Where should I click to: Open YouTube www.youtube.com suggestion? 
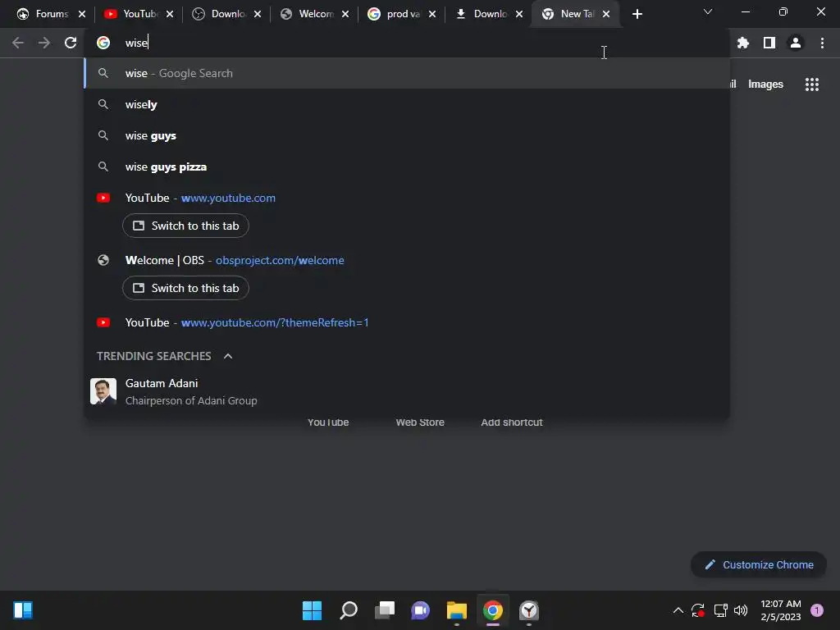click(x=407, y=198)
